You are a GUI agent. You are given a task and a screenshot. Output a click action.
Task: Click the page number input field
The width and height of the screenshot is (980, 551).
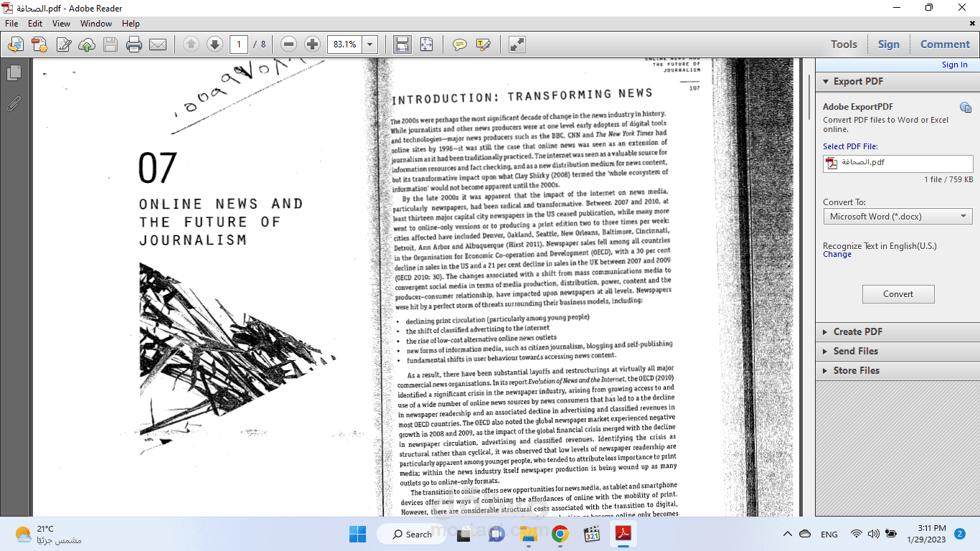point(239,44)
